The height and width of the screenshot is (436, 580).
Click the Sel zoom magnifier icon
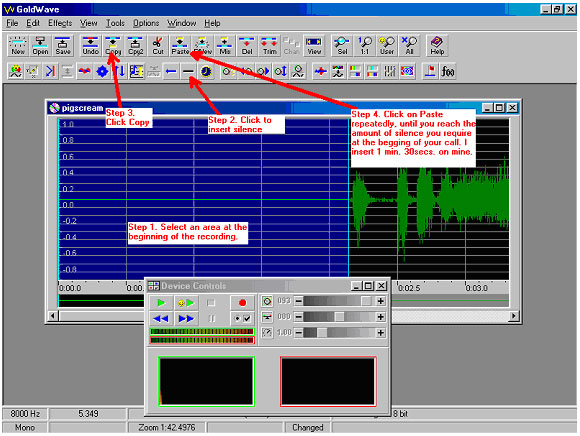click(342, 45)
